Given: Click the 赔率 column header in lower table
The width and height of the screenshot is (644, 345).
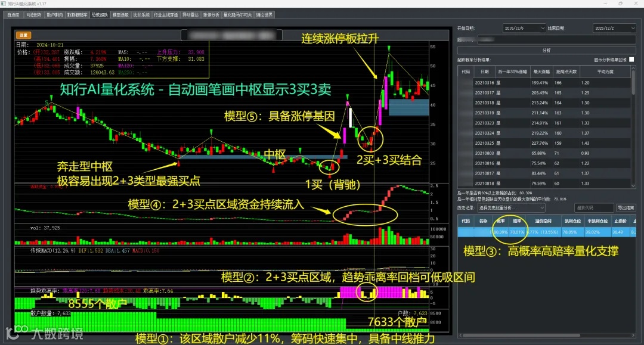Looking at the screenshot, I should (x=516, y=221).
